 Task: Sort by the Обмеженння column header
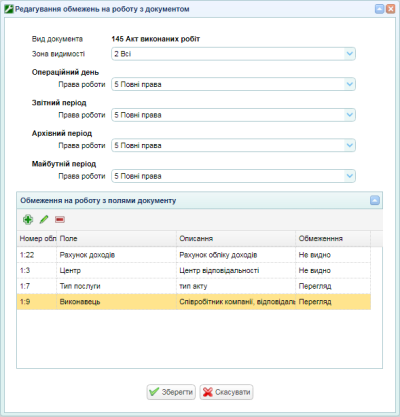coord(333,239)
